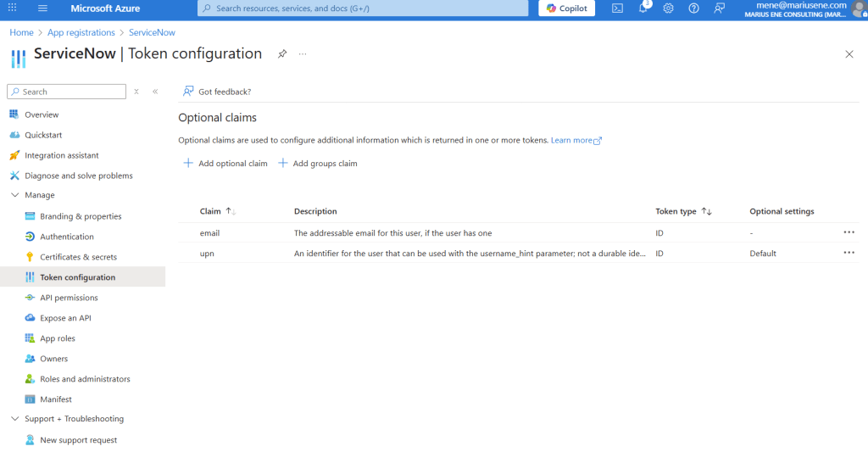Open the ellipsis menu for upn claim
This screenshot has height=452, width=868.
click(849, 253)
